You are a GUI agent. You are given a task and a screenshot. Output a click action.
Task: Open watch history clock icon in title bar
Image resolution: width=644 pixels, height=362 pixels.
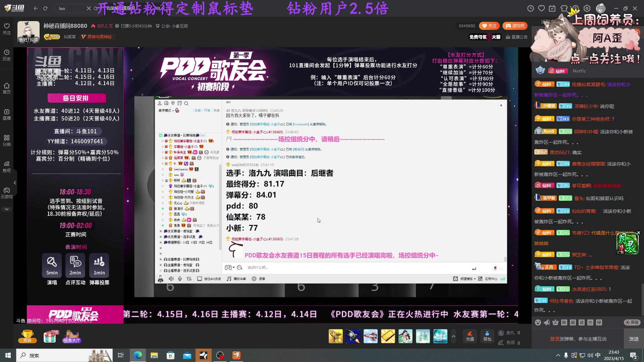click(531, 8)
